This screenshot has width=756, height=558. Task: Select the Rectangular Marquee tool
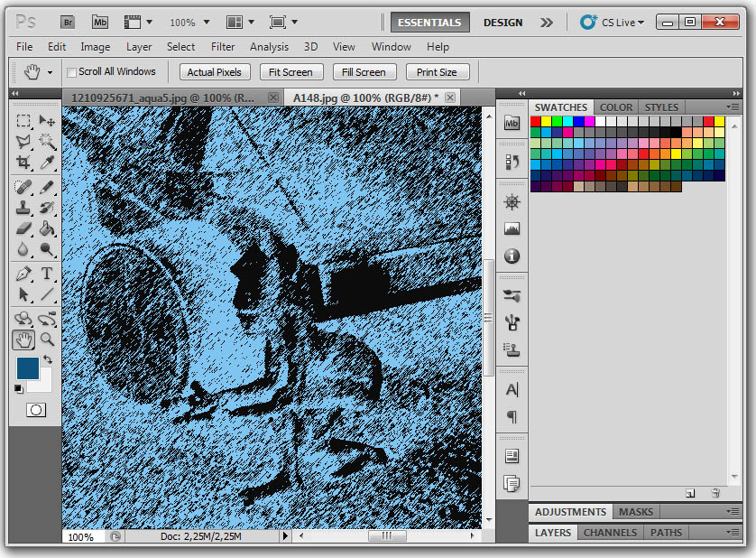23,120
